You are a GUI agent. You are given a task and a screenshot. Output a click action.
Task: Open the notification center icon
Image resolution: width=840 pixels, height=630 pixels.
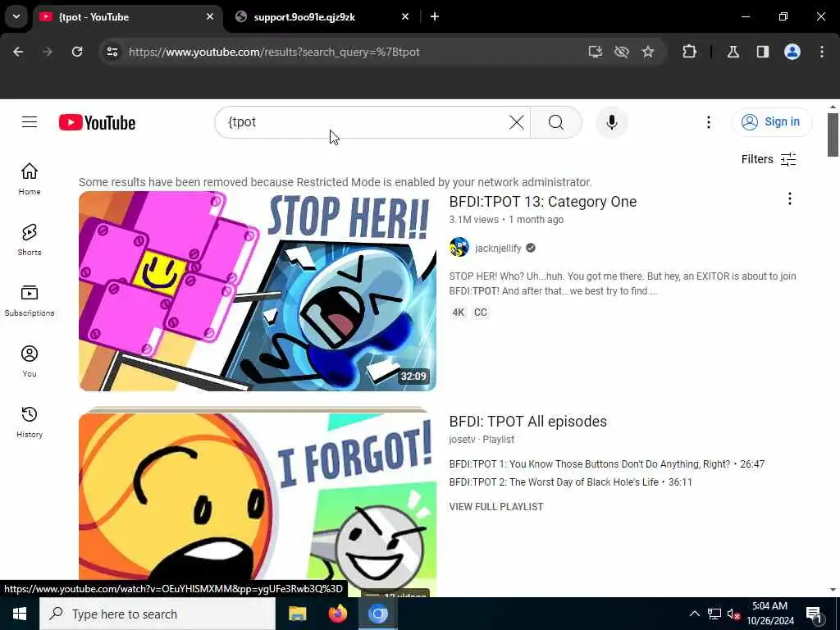click(x=814, y=614)
